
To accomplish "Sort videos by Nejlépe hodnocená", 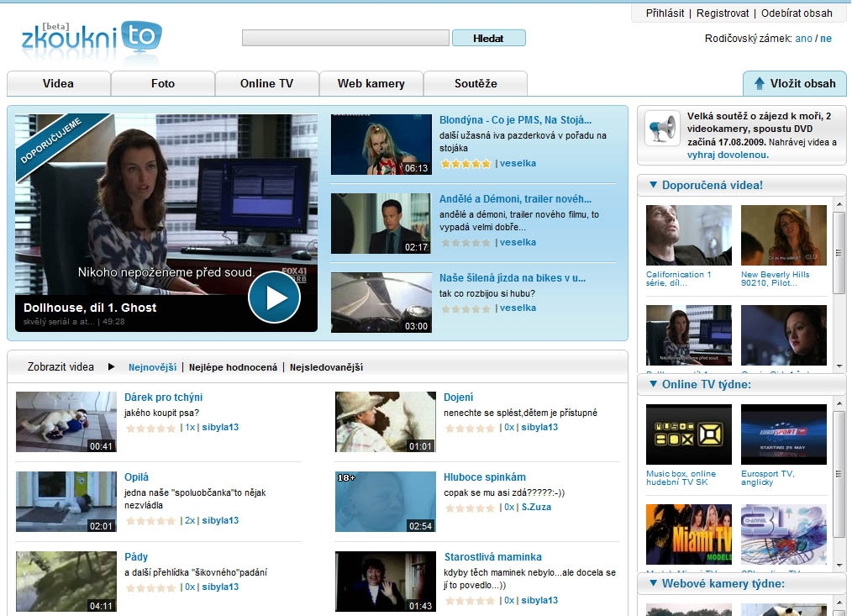I will pyautogui.click(x=233, y=367).
